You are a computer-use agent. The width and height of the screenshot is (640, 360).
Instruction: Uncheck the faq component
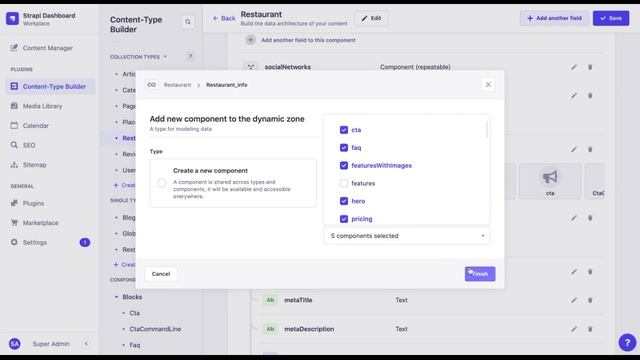[344, 148]
